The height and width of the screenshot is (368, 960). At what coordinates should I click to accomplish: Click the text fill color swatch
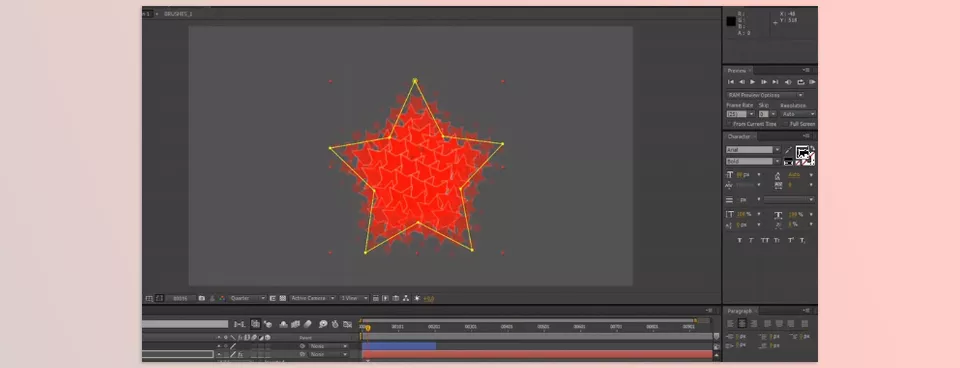pos(801,151)
